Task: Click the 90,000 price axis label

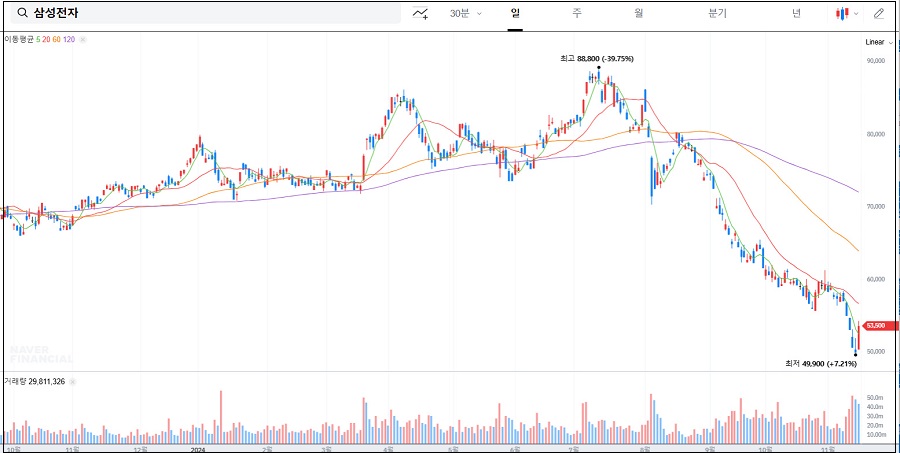Action: 875,61
